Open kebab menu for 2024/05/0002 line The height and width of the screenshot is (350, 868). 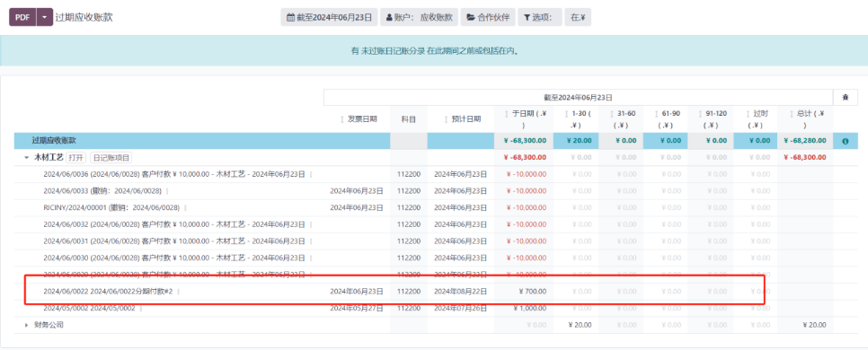point(140,309)
